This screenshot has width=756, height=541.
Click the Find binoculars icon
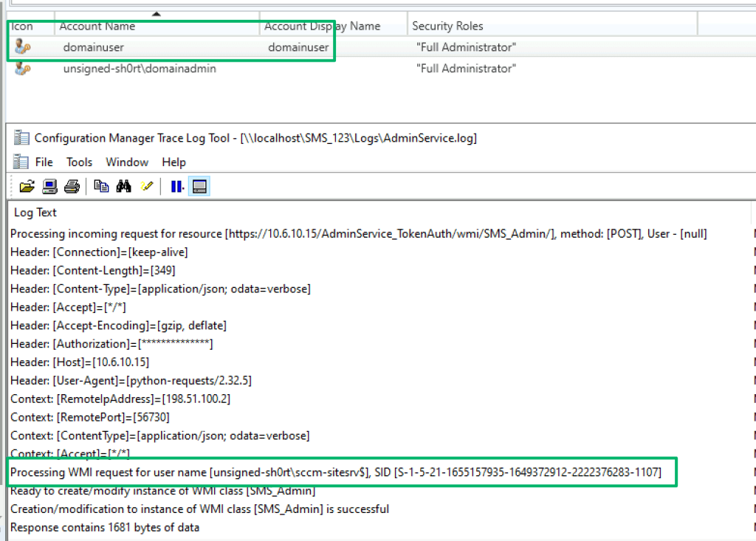pyautogui.click(x=123, y=187)
